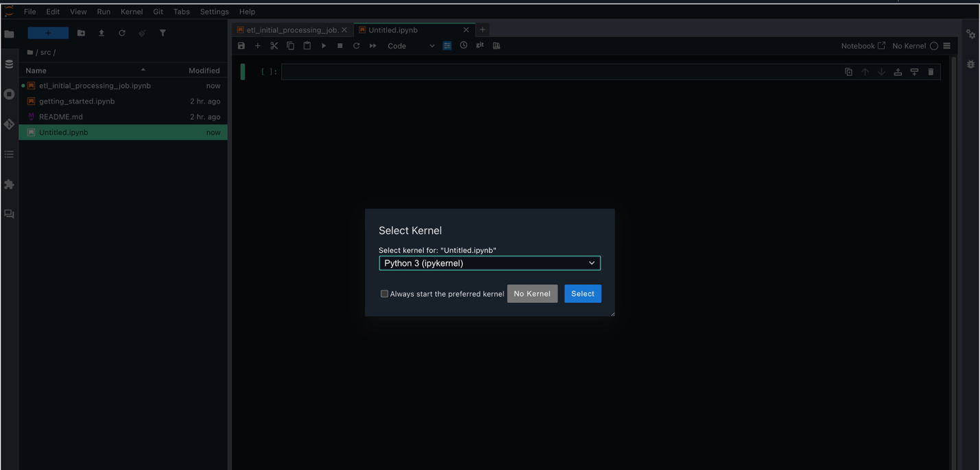Interrupt the kernel with stop icon
Image resolution: width=980 pixels, height=470 pixels.
tap(339, 45)
